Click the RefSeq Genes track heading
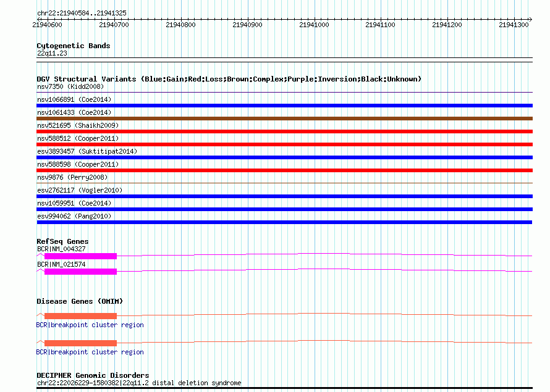 (x=62, y=241)
